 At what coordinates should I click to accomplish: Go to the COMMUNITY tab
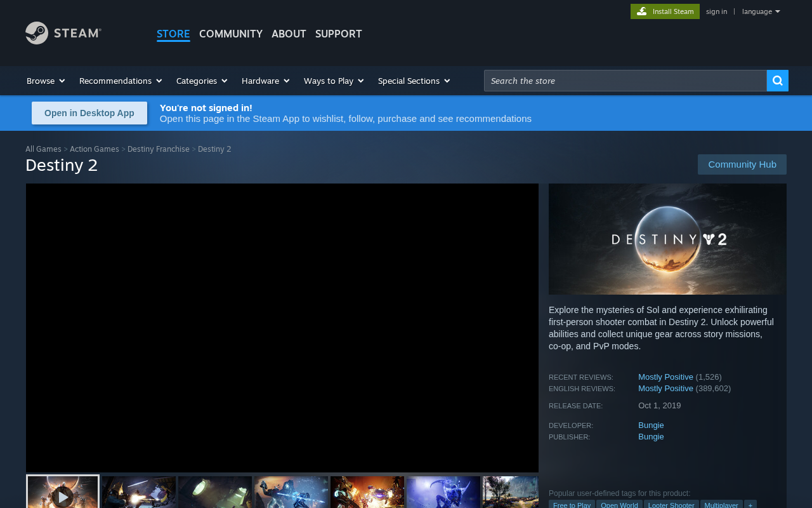coord(231,34)
